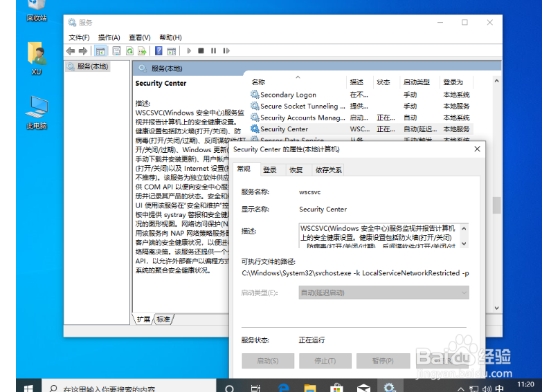Sort by the 登录为 column header
542x392 pixels.
click(455, 82)
